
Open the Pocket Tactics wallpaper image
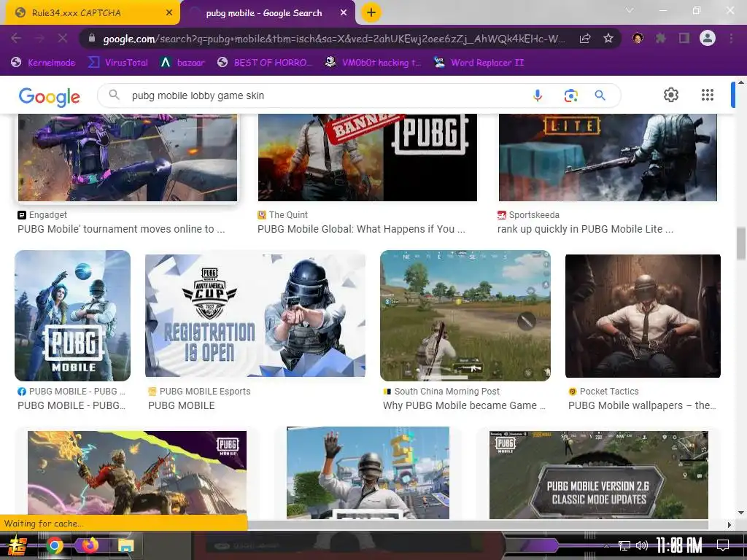pyautogui.click(x=643, y=316)
